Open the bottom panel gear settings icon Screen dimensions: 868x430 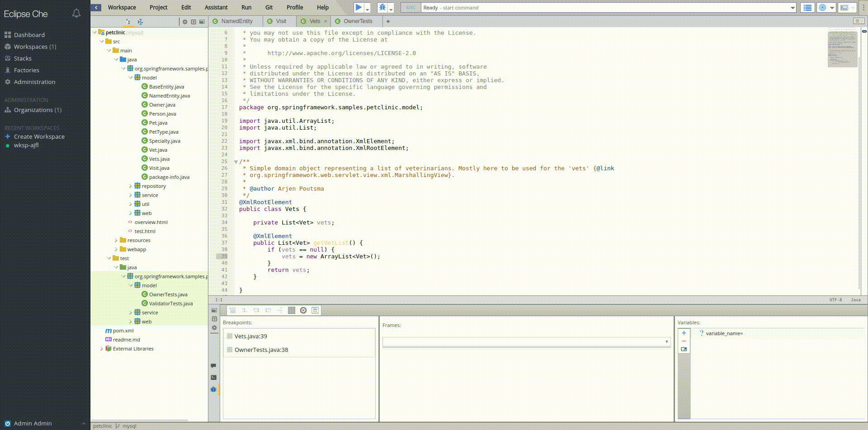coord(214,328)
